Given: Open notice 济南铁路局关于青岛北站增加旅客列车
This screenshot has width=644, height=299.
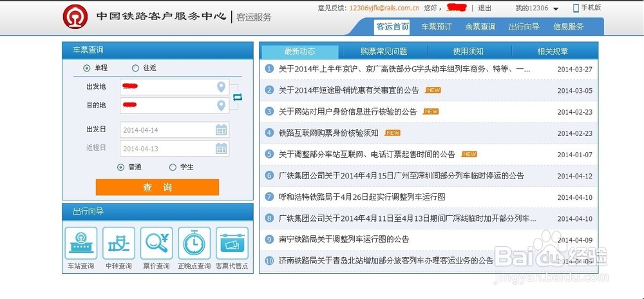Looking at the screenshot, I should coord(386,260).
